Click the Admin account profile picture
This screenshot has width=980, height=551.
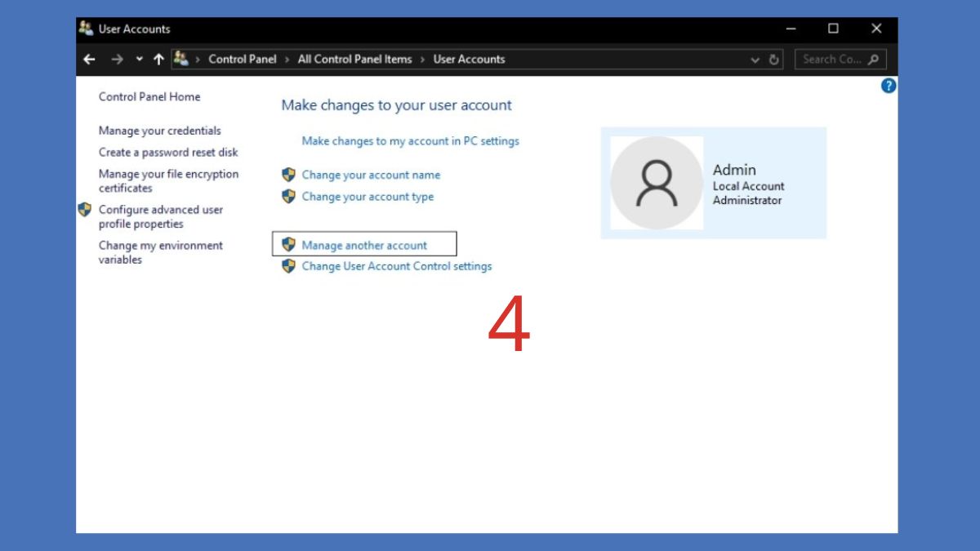tap(657, 183)
